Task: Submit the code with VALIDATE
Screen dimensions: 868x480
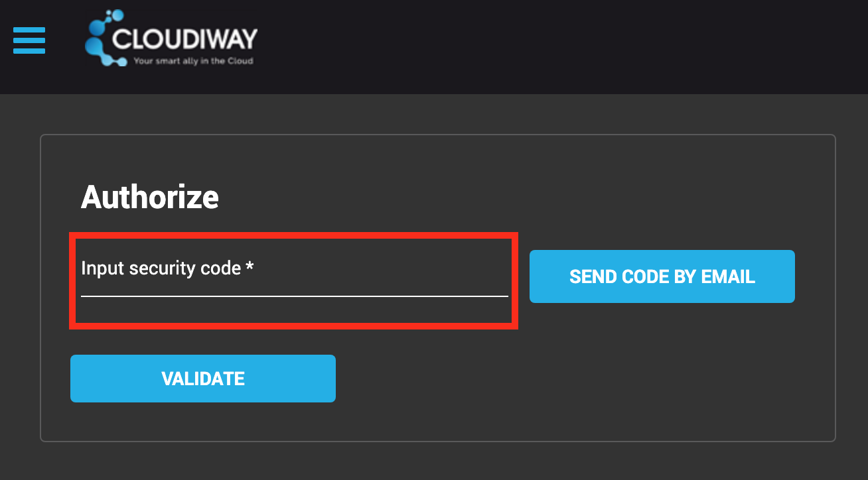Action: (202, 378)
